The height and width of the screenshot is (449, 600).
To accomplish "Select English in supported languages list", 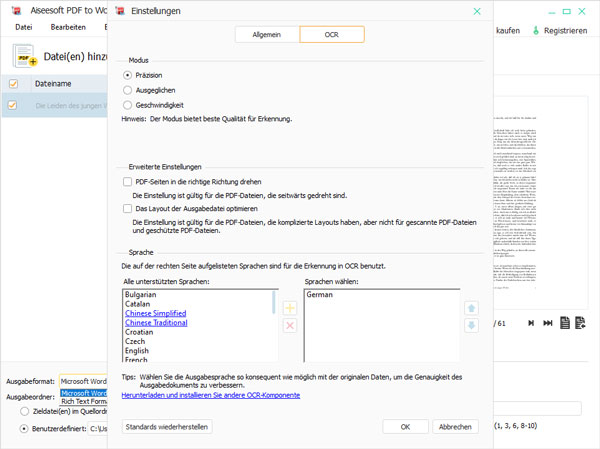I will pyautogui.click(x=137, y=351).
